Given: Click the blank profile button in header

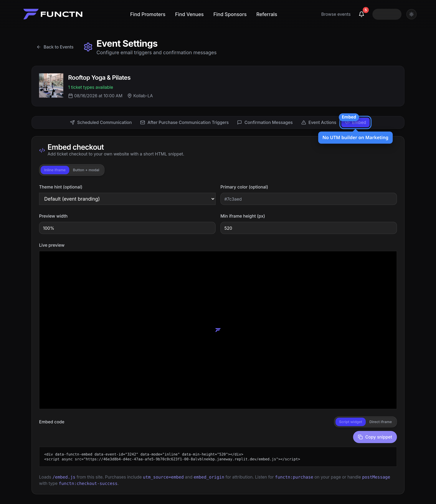Looking at the screenshot, I should pos(387,14).
